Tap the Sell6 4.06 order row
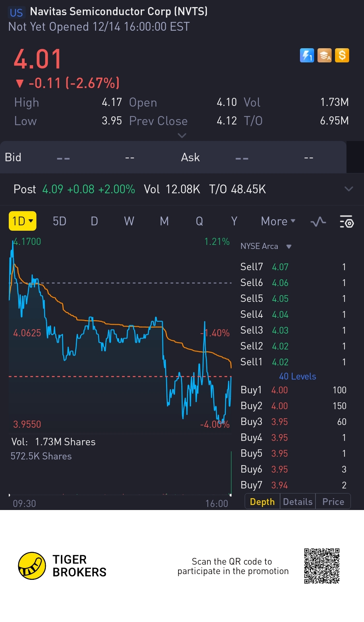Screen dimensions: 364x622 coord(293,283)
